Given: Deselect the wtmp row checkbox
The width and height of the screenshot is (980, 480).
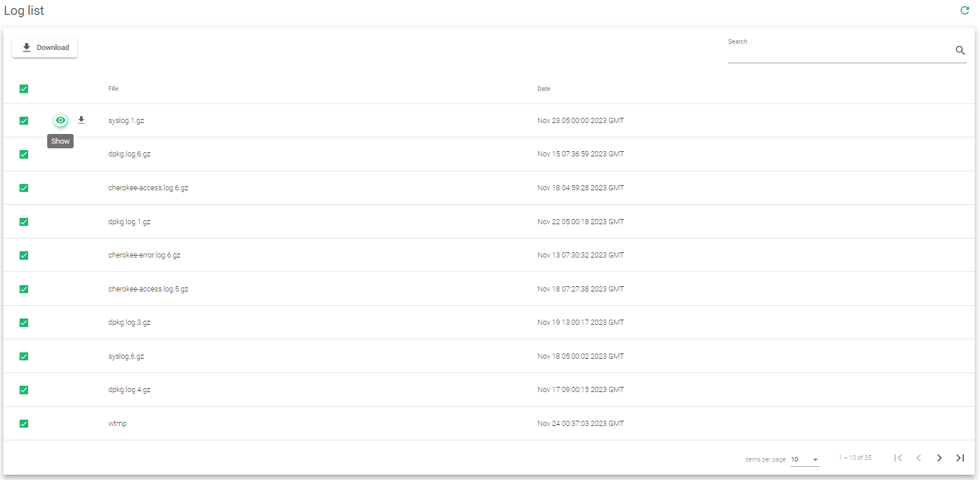Looking at the screenshot, I should pos(24,424).
